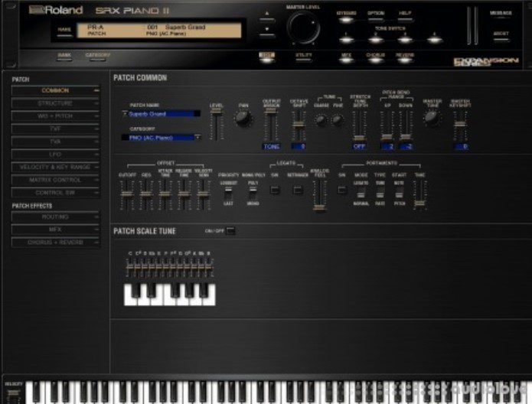Click the Master Key Shift value box
The height and width of the screenshot is (404, 532).
(461, 147)
